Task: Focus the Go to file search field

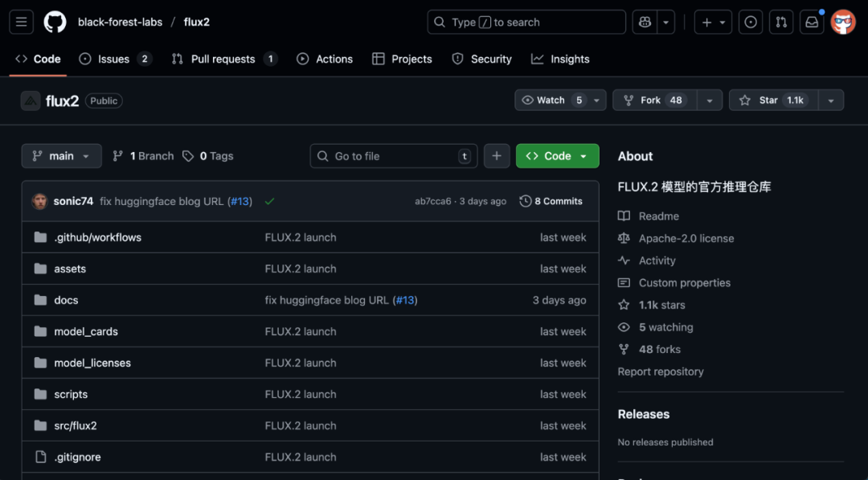Action: pos(393,155)
